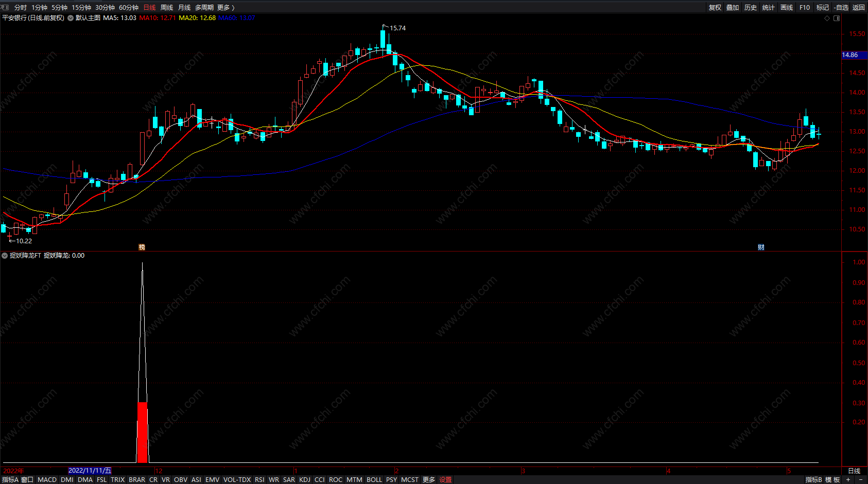Click the 14.86 price marker on axis
This screenshot has width=868, height=484.
(x=855, y=55)
